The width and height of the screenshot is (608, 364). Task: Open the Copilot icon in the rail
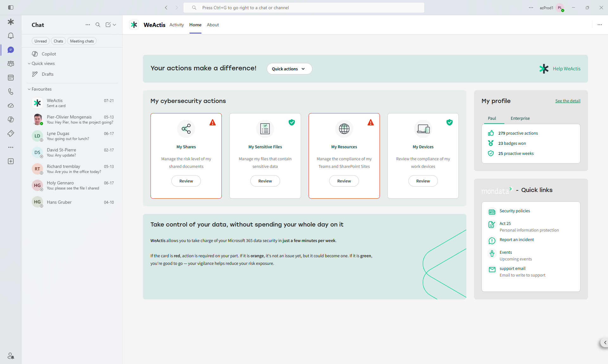(x=11, y=119)
